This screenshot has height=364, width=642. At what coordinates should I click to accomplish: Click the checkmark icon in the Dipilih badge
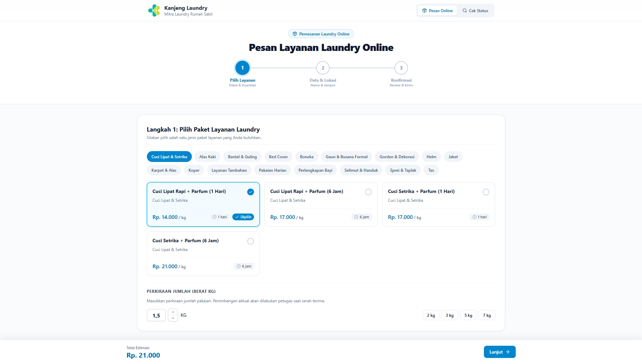[237, 217]
